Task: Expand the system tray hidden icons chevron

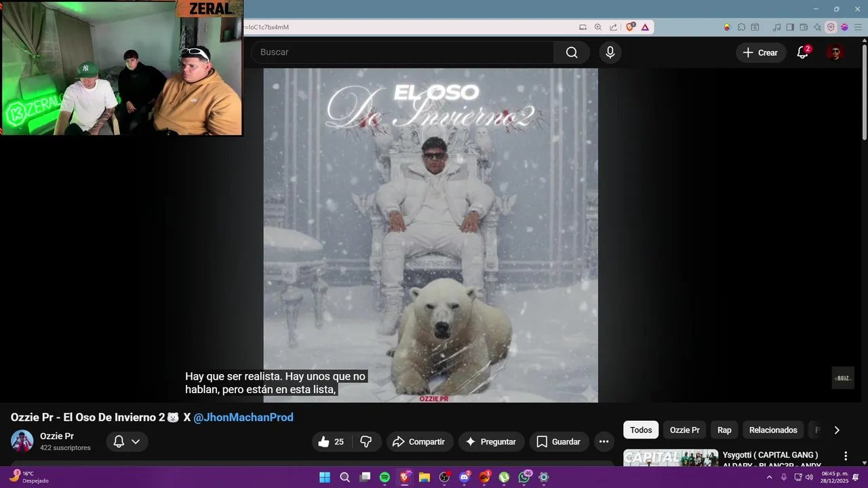Action: point(769,477)
